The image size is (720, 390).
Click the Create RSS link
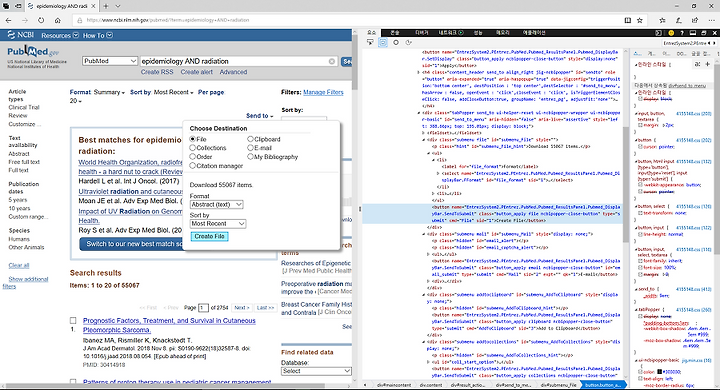click(x=157, y=72)
